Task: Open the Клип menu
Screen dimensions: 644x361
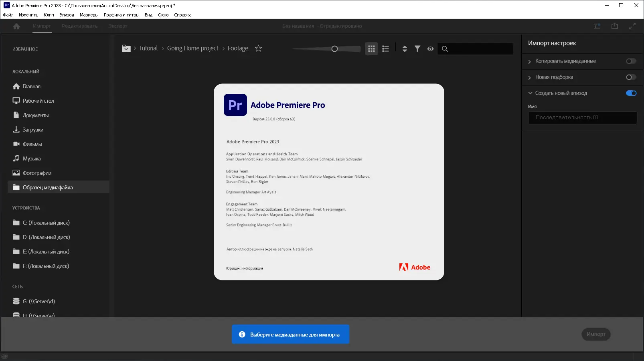Action: (x=49, y=15)
